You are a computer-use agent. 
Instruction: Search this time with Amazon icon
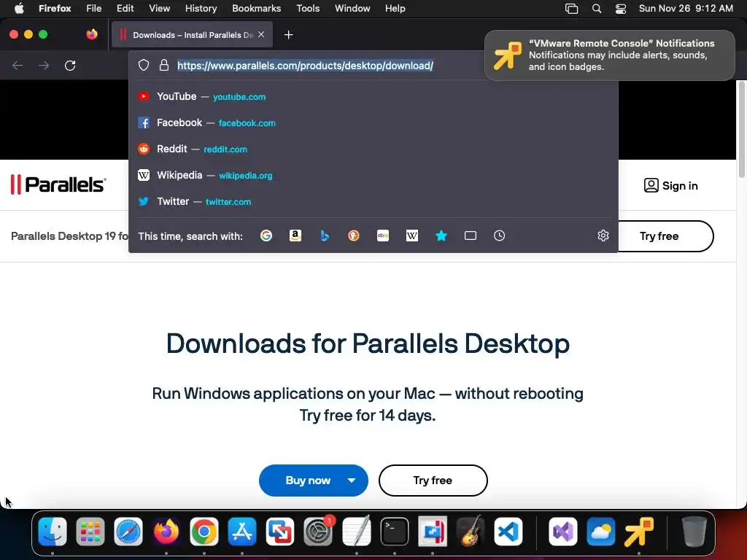tap(295, 236)
